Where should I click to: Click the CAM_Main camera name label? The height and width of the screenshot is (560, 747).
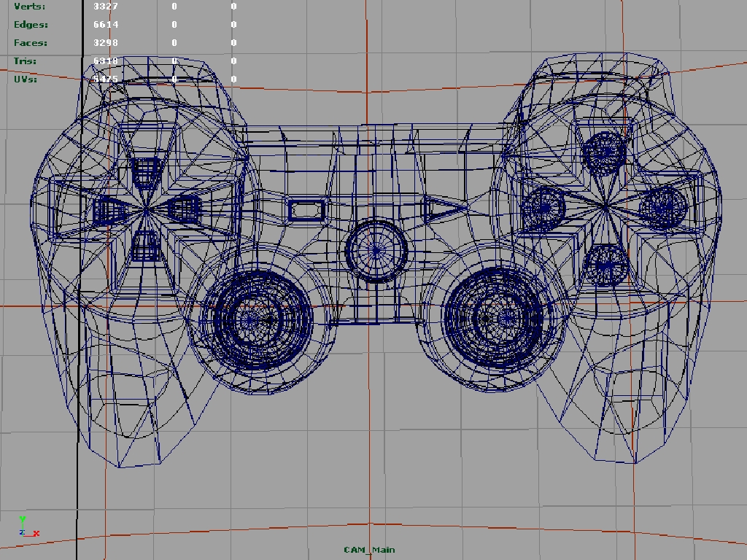click(369, 550)
